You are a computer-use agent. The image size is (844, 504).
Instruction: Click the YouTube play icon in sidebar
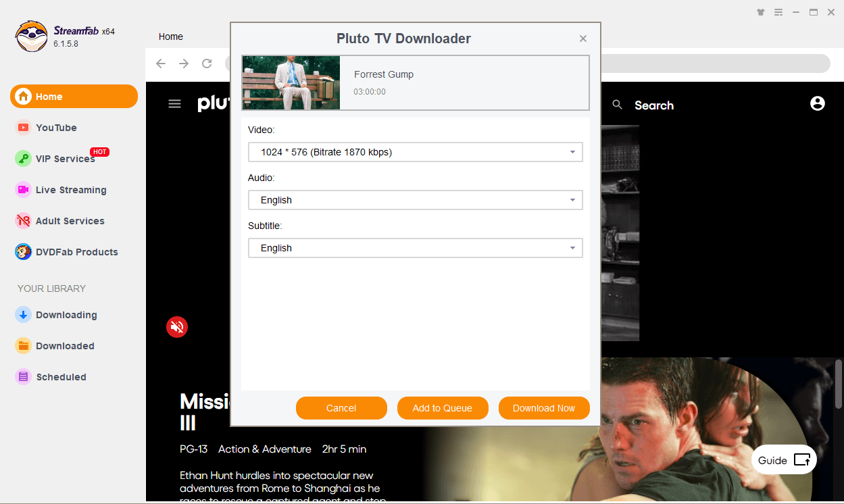click(24, 128)
